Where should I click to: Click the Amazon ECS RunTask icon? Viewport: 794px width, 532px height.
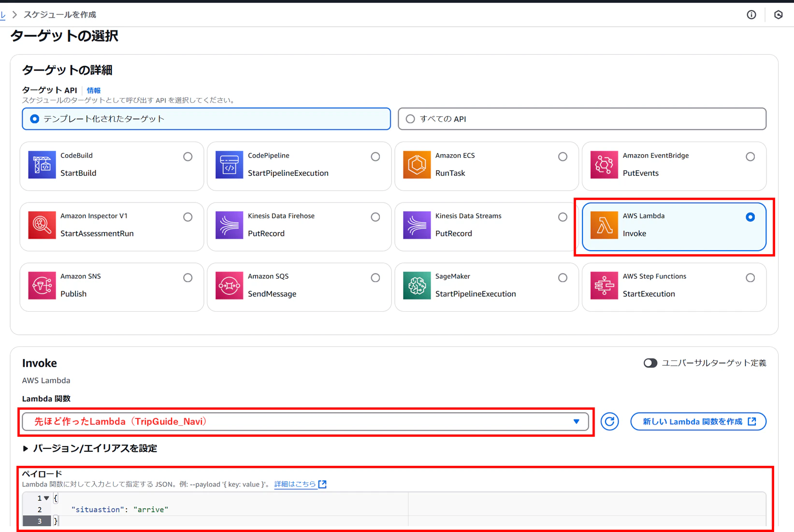tap(417, 165)
